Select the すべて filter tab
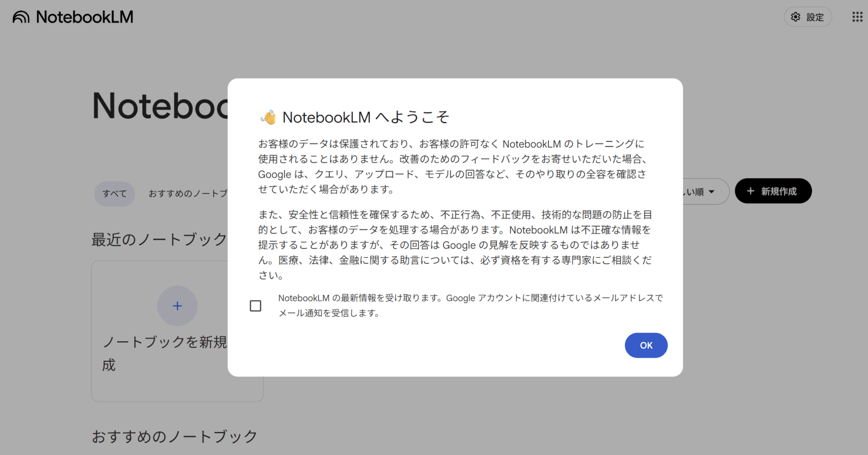Screen dimensions: 868x455 click(114, 194)
